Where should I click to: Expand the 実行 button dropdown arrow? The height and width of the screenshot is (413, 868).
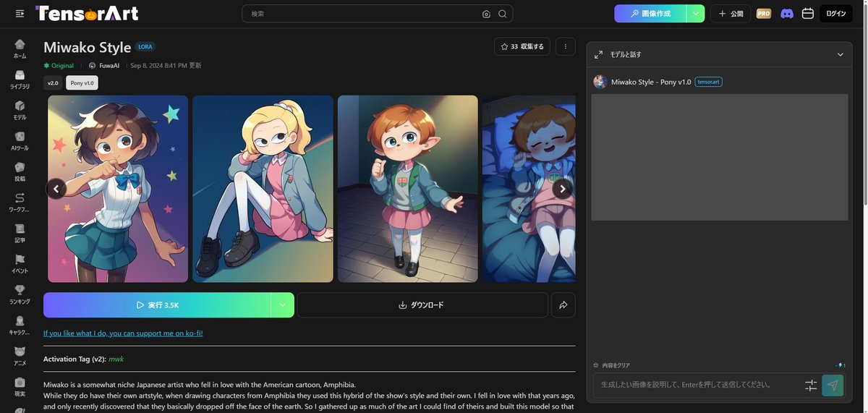[x=283, y=305]
